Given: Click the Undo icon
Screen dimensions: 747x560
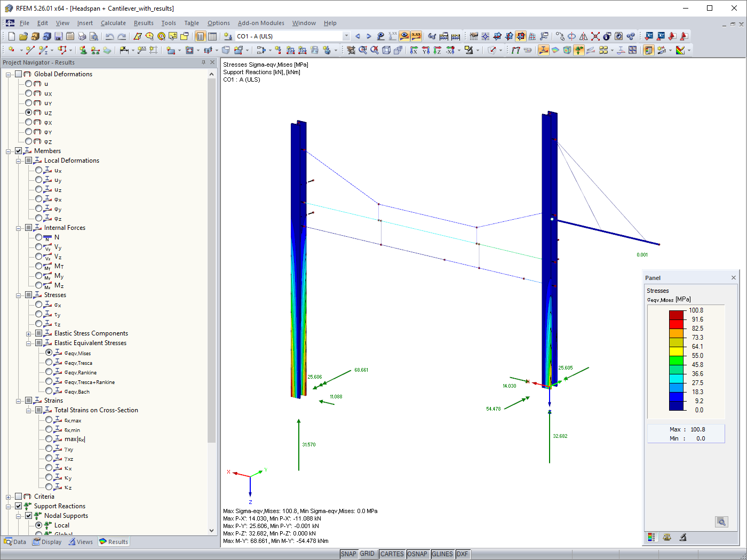Looking at the screenshot, I should click(109, 36).
